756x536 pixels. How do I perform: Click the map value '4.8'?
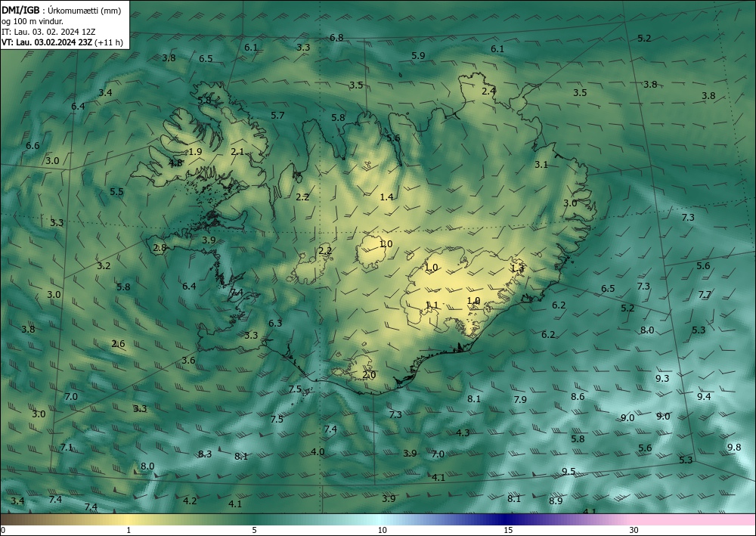(x=175, y=163)
